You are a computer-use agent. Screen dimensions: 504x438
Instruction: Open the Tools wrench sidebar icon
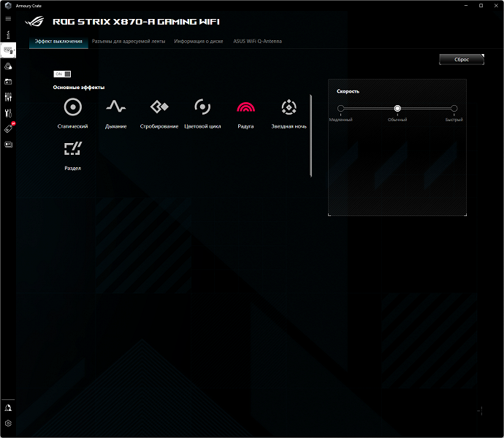[x=8, y=113]
